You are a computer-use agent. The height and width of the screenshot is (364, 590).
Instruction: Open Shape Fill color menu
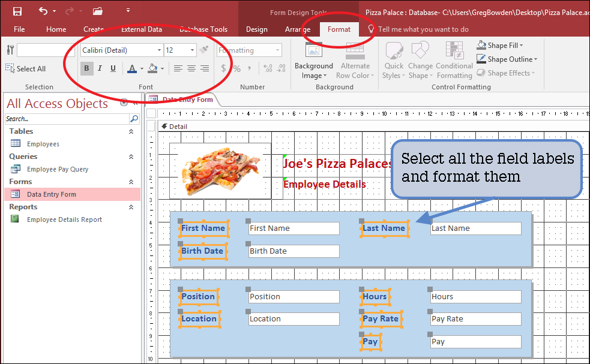pos(500,46)
